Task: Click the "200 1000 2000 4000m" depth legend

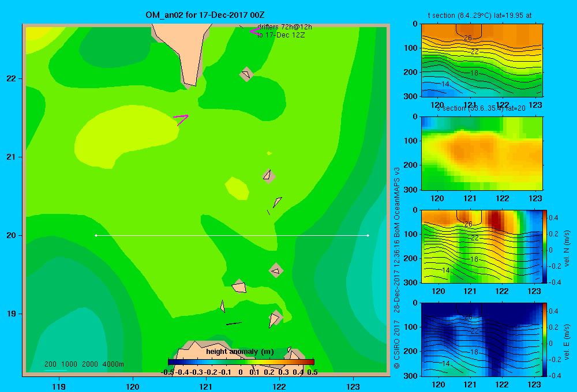Action: point(84,364)
